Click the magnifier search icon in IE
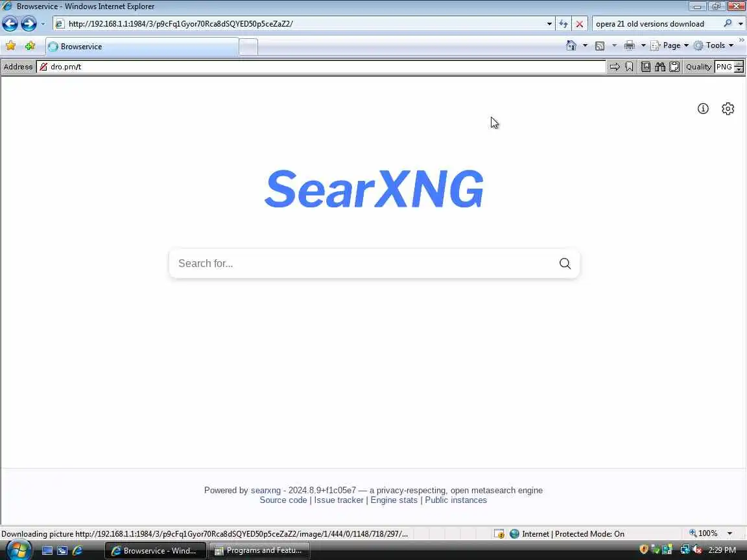Image resolution: width=747 pixels, height=560 pixels. click(x=728, y=23)
